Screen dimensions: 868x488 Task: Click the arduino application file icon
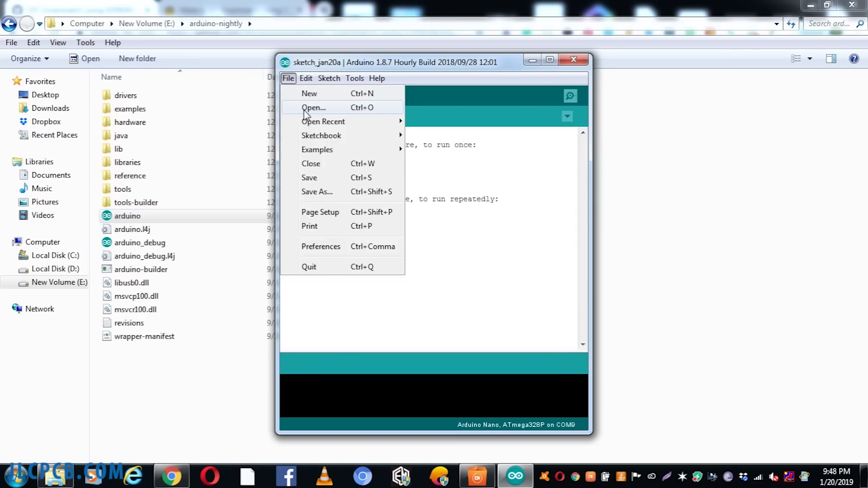tap(107, 216)
